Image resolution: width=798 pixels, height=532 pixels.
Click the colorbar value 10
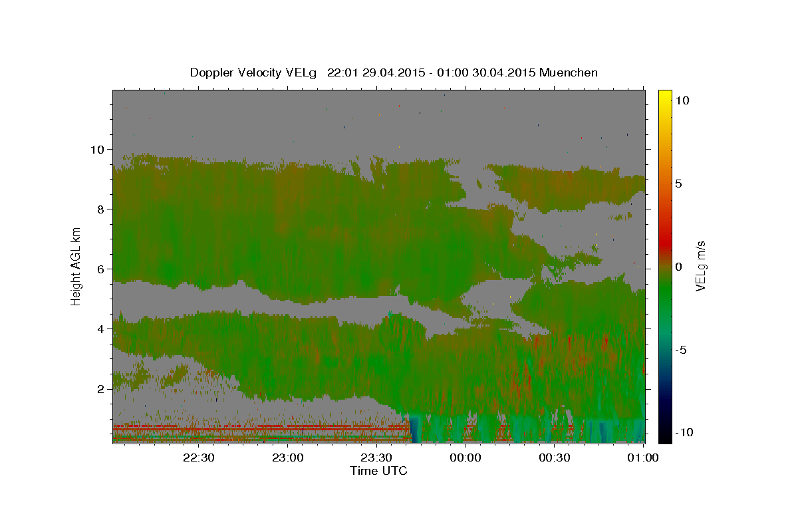pyautogui.click(x=682, y=100)
